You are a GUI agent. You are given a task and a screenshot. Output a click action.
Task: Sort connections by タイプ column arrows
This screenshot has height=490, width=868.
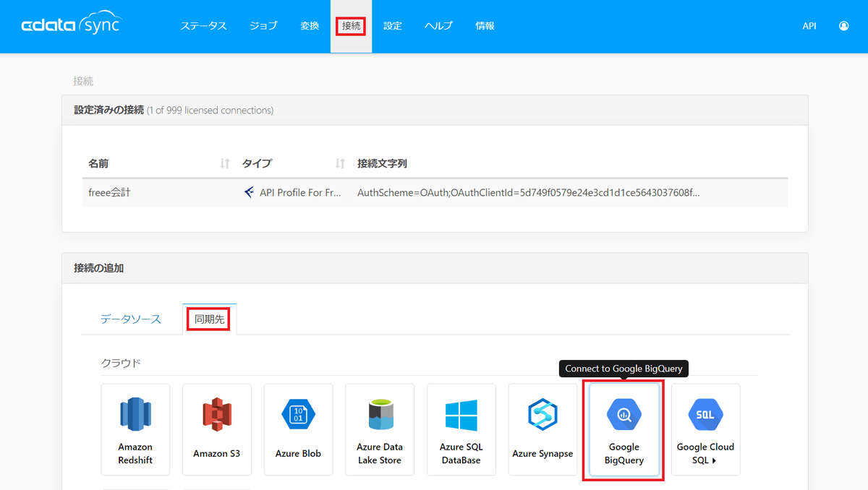point(340,164)
